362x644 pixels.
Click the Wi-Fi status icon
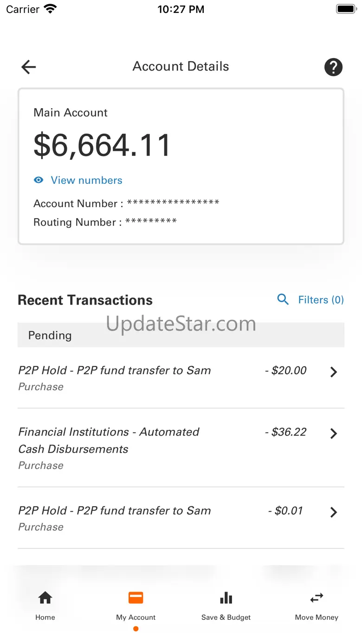tap(50, 9)
